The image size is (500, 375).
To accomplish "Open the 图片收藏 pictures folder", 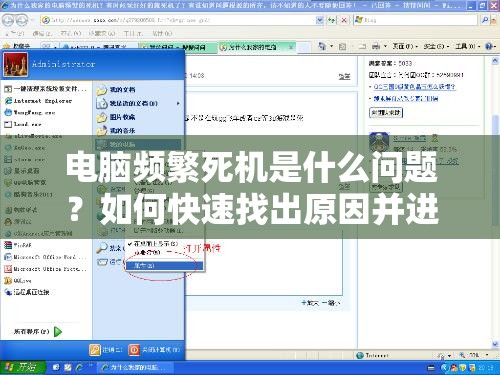I will [x=116, y=117].
